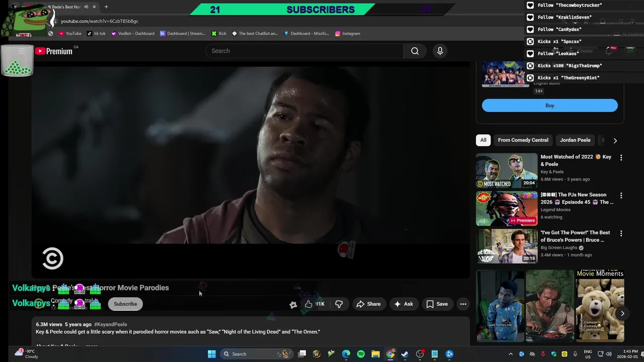This screenshot has height=362, width=644.
Task: Open the tik tok bookmark
Action: [x=96, y=33]
